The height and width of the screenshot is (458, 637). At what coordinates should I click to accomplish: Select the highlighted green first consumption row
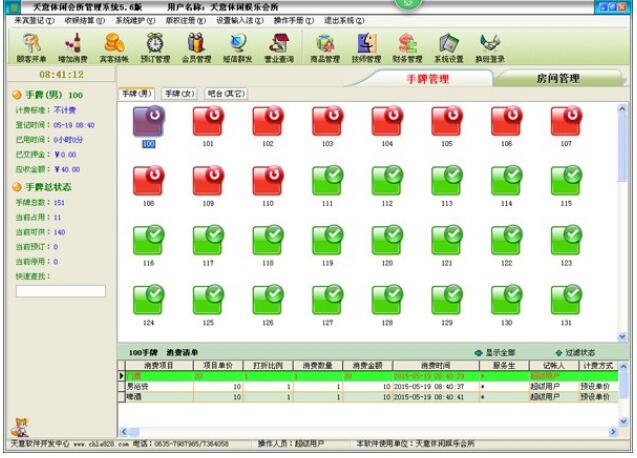(x=368, y=376)
